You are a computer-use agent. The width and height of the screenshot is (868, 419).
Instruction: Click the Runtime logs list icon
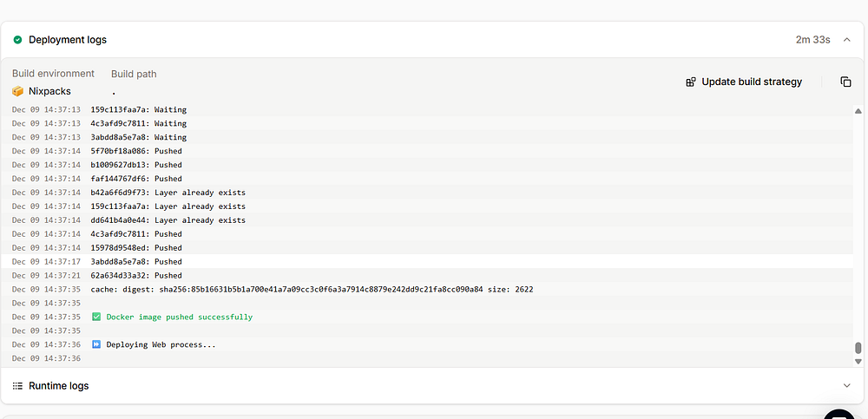point(17,385)
